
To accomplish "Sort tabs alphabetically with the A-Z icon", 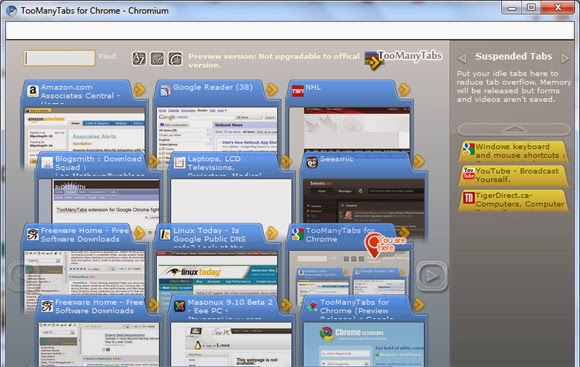I will (139, 58).
